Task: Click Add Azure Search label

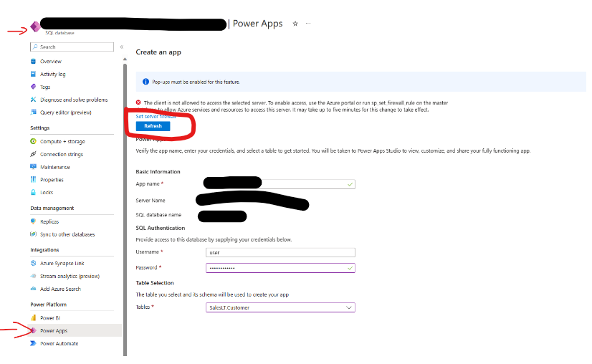Action: (60, 289)
